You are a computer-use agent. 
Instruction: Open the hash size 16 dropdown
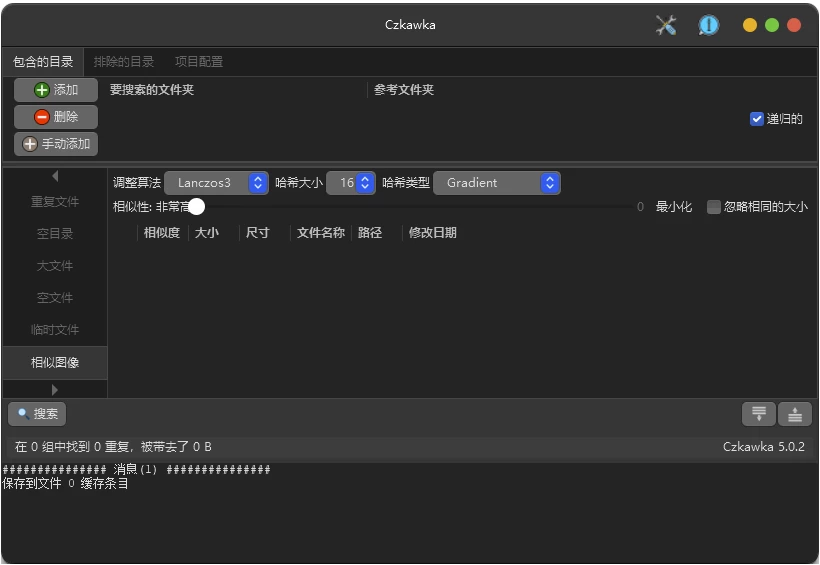tap(351, 183)
